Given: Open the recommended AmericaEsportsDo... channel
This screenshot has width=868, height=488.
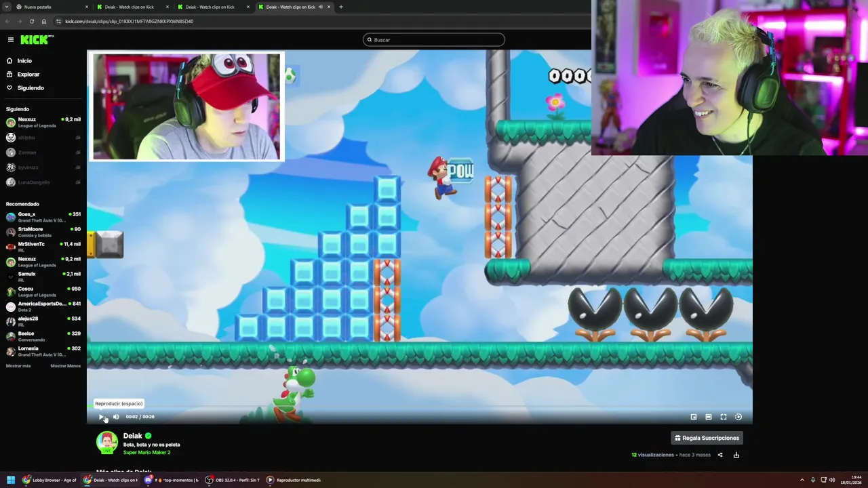Looking at the screenshot, I should click(43, 306).
